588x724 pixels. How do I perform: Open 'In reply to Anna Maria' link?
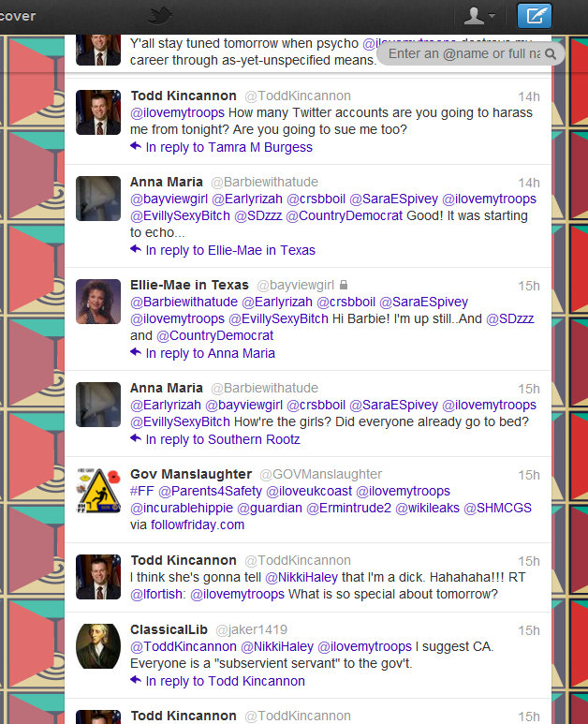pyautogui.click(x=210, y=353)
